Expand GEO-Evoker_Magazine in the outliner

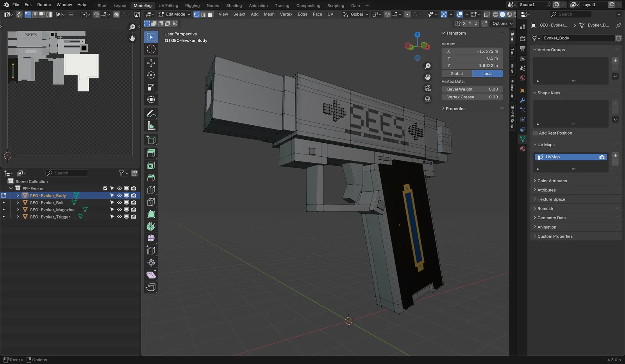pos(18,210)
